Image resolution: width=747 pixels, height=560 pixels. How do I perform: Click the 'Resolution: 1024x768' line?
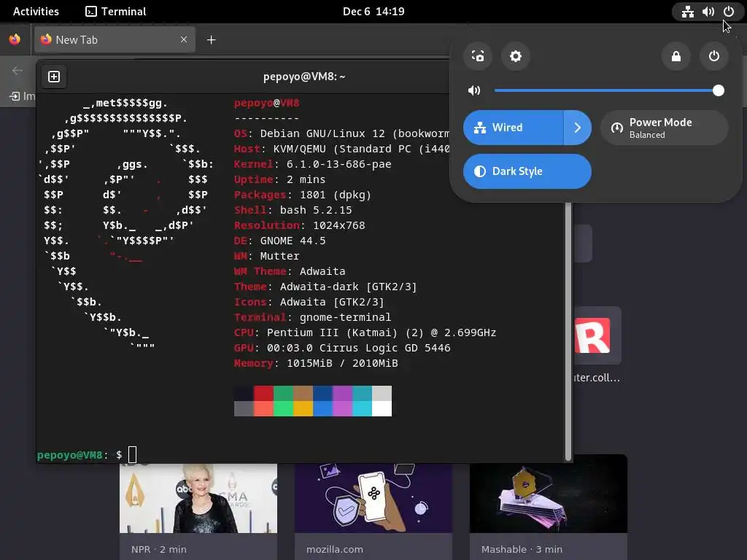click(x=300, y=225)
